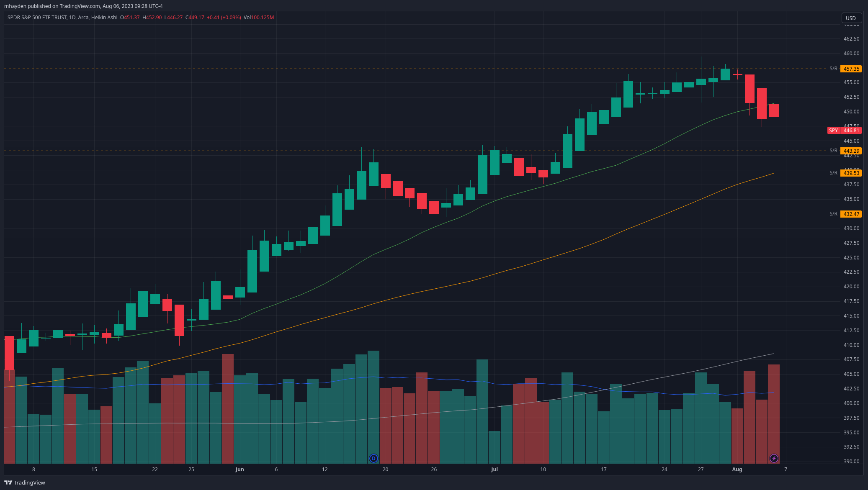The height and width of the screenshot is (490, 868).
Task: Click the 443.29 S/R price label
Action: (x=851, y=151)
